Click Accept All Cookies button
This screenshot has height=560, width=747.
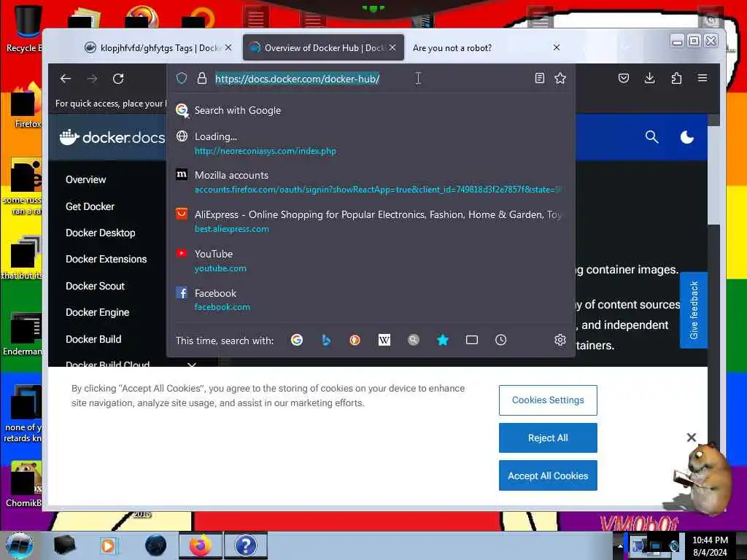548,475
